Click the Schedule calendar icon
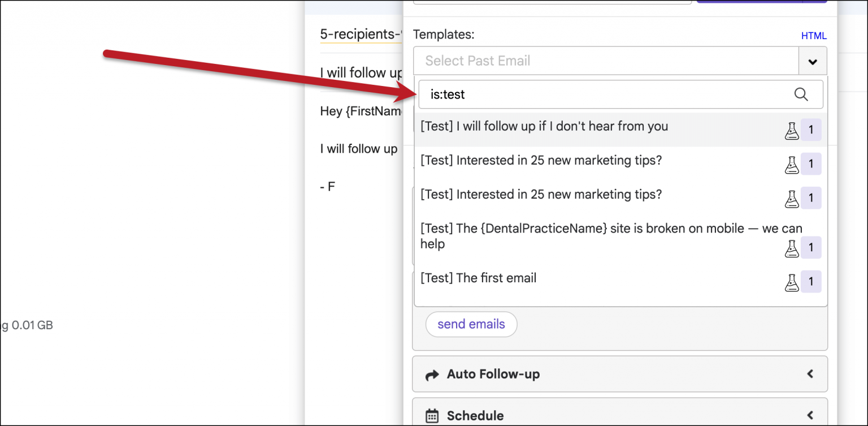868x426 pixels. coord(432,415)
